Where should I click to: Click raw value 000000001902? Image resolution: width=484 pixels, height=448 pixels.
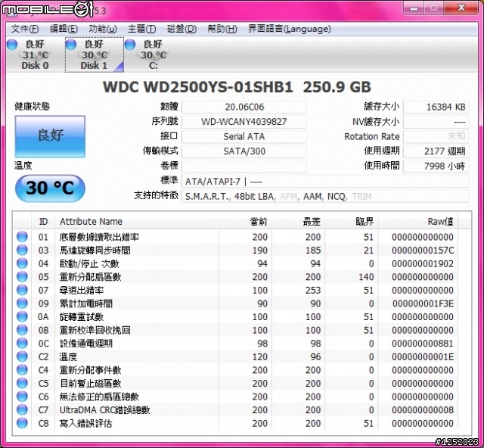pos(423,263)
